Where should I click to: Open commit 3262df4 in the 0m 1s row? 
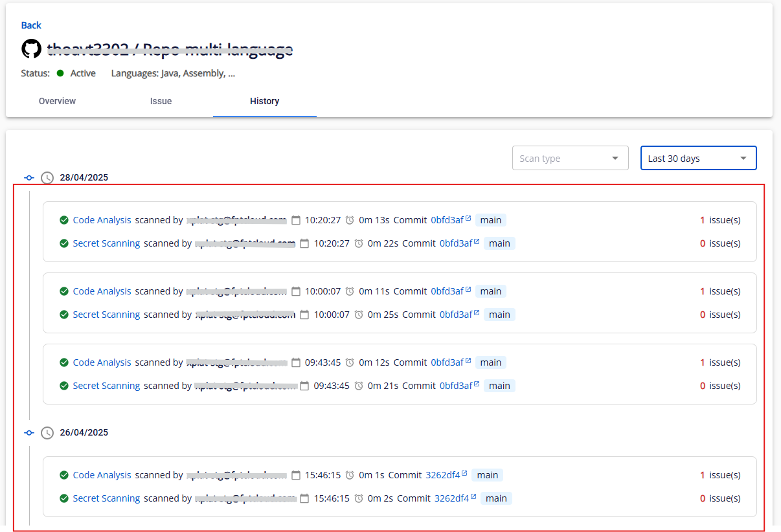pyautogui.click(x=442, y=475)
